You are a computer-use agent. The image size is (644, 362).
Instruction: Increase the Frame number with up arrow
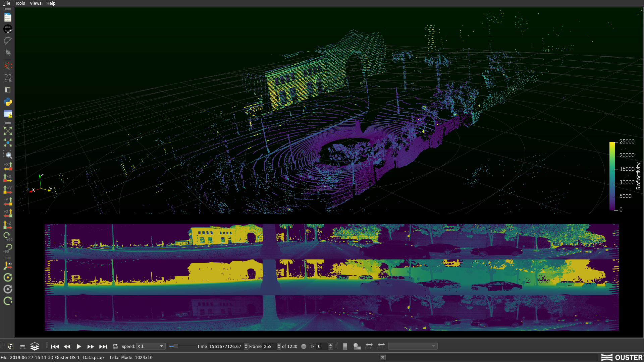[x=279, y=345]
